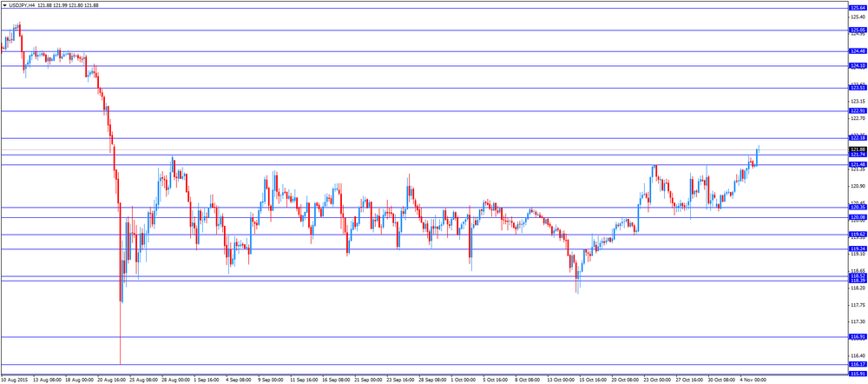
Task: Click the 28 Aug 00:00 time label
Action: click(x=175, y=381)
